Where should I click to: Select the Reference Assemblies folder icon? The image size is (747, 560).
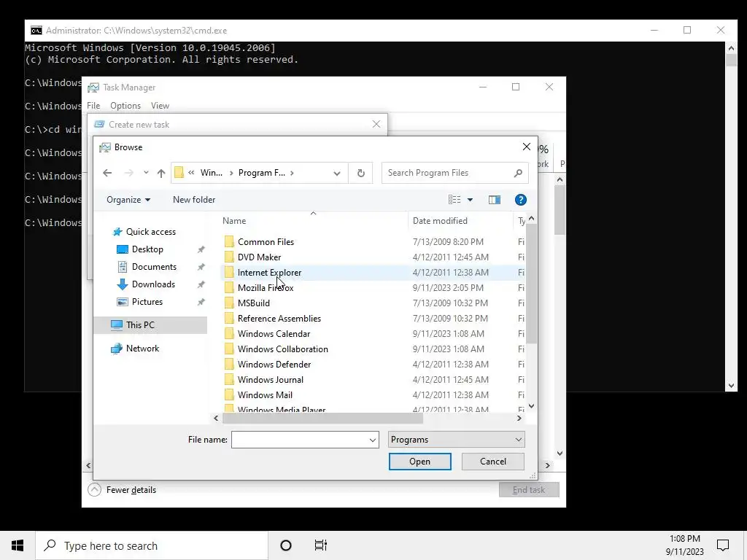(229, 318)
